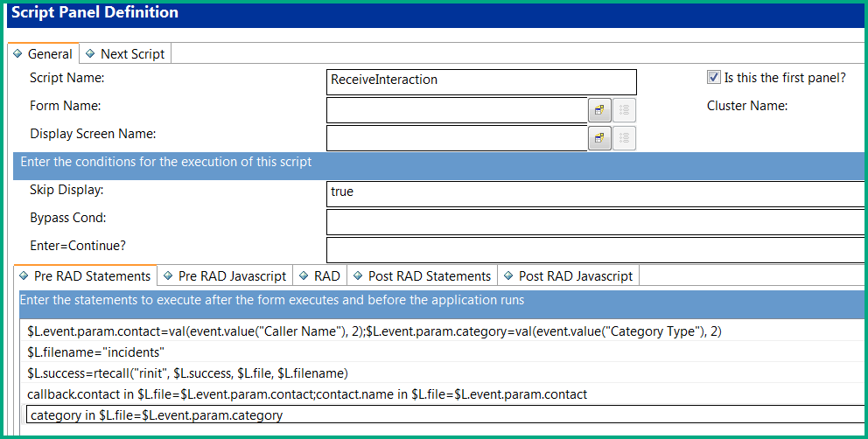868x439 pixels.
Task: Click the Script Name field containing ReceiveInteraction
Action: [x=480, y=80]
